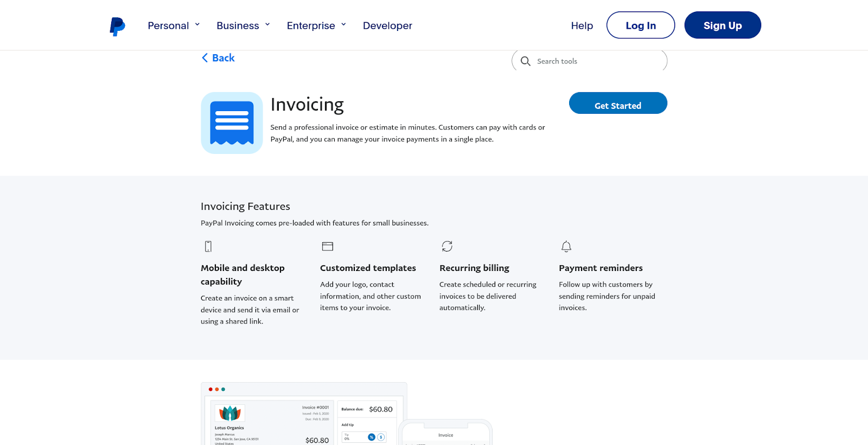Expand the Business dropdown menu
The width and height of the screenshot is (868, 445).
(x=242, y=25)
